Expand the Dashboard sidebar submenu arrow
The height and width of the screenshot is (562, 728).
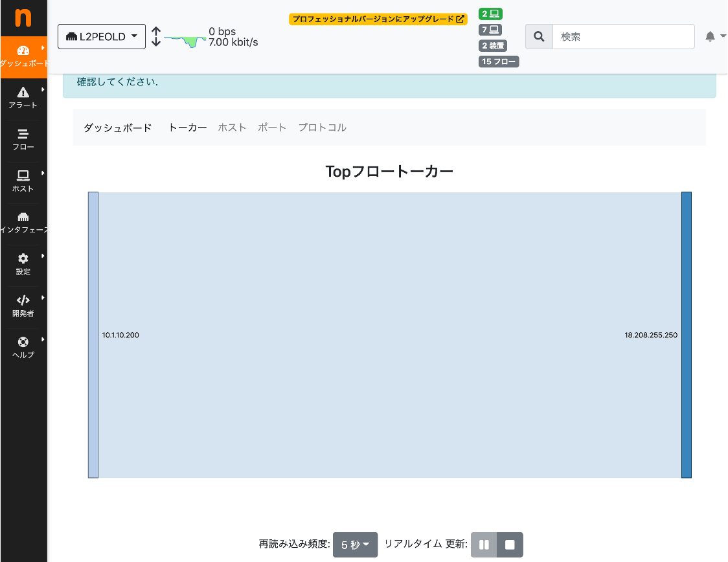(43, 48)
